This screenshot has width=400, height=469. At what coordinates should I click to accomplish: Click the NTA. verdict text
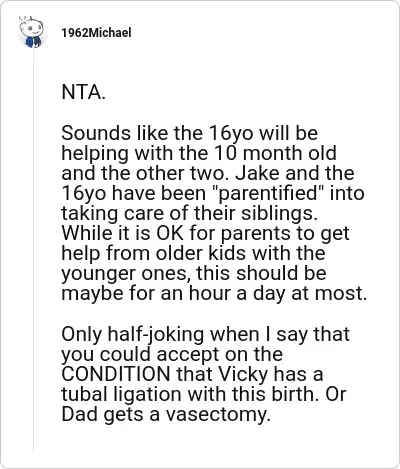click(84, 93)
